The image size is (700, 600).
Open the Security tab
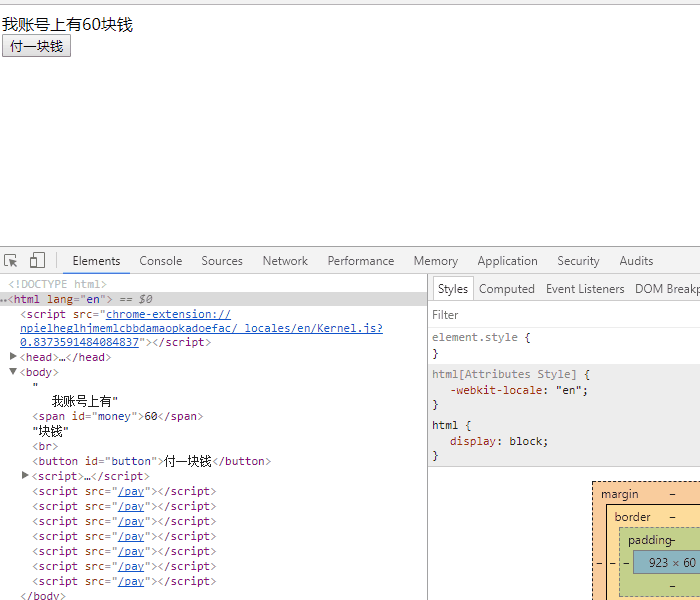[578, 261]
